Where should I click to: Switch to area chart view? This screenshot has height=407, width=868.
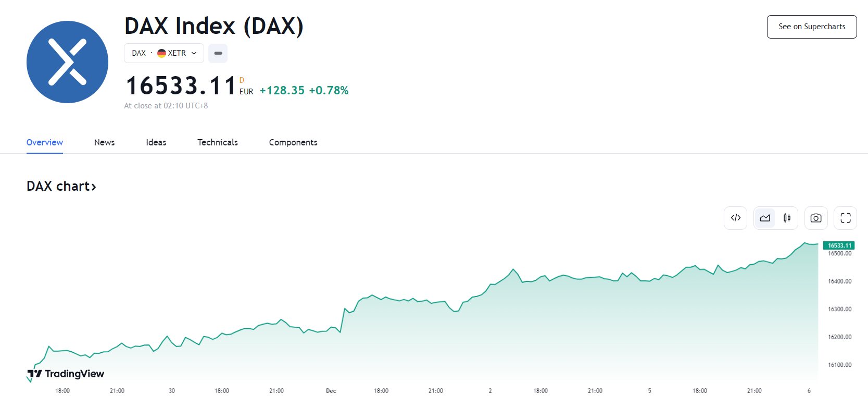765,218
